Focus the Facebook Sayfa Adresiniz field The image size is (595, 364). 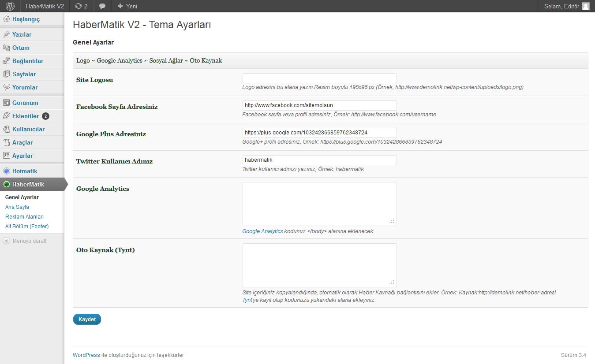pyautogui.click(x=320, y=105)
